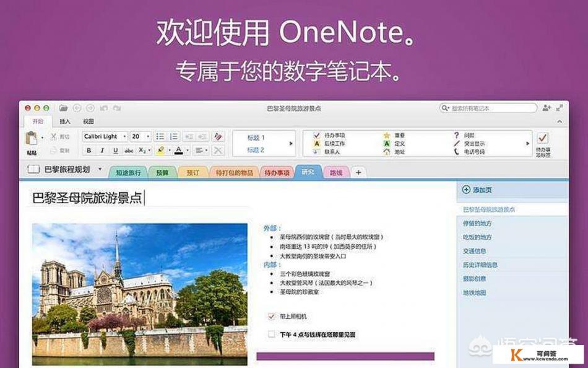Click in the search all notebooks field
Screen dimensions: 588x368
pyautogui.click(x=488, y=108)
